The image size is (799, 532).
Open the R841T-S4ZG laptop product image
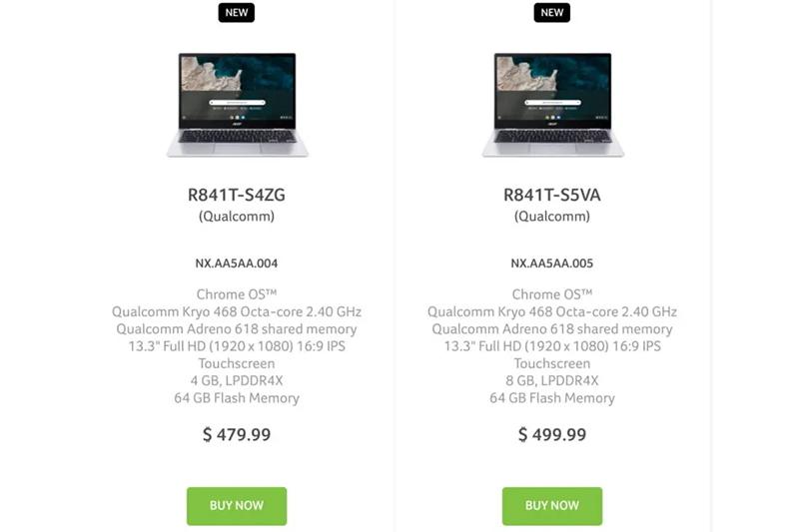237,104
